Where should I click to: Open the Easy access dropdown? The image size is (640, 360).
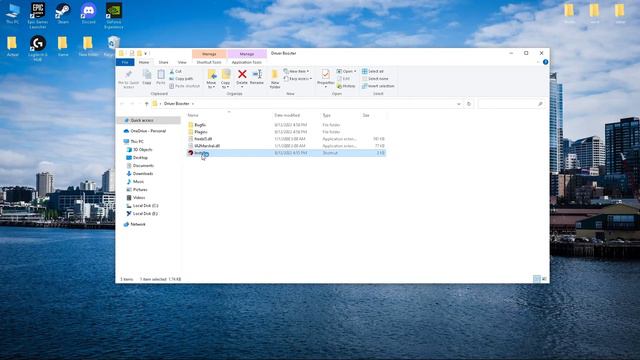pyautogui.click(x=298, y=79)
